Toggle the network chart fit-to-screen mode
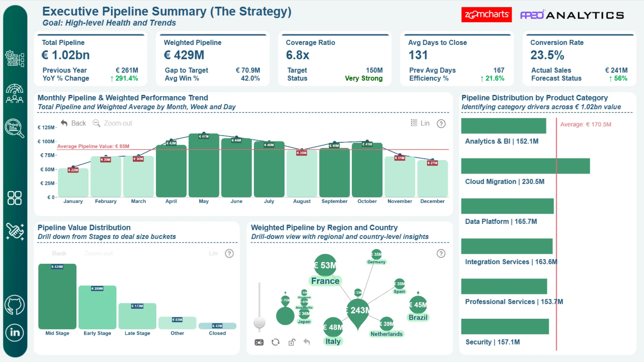This screenshot has height=362, width=644. tap(259, 342)
